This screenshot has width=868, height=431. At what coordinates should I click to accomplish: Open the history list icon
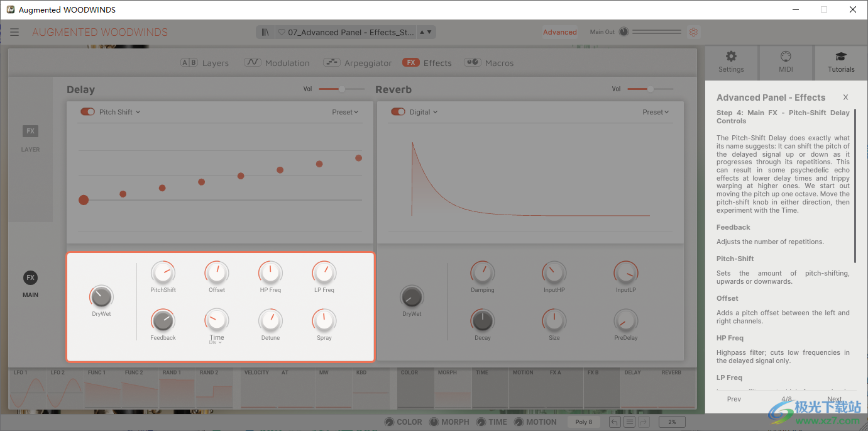629,422
